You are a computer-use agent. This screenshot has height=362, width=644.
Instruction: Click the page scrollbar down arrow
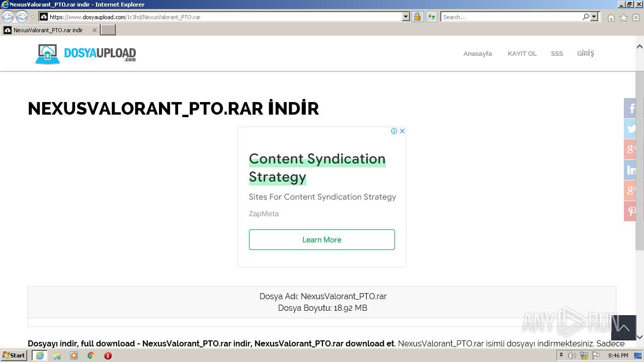[640, 337]
